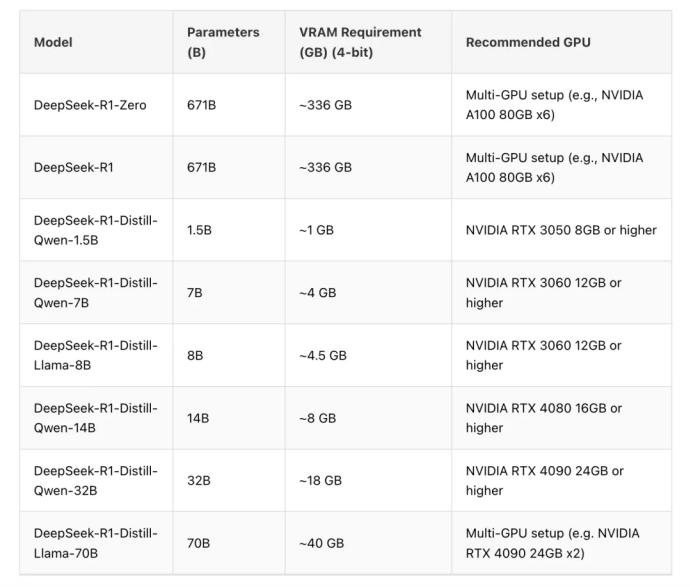Click the DeepSeek-R1-Distill-Llama-70B cell
This screenshot has height=587, width=692.
[96, 543]
